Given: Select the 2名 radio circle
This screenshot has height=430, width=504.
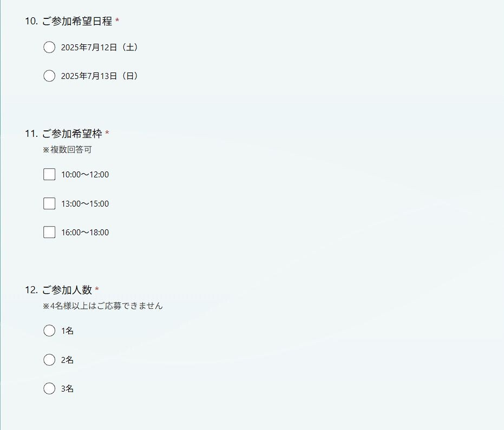Looking at the screenshot, I should pos(49,360).
